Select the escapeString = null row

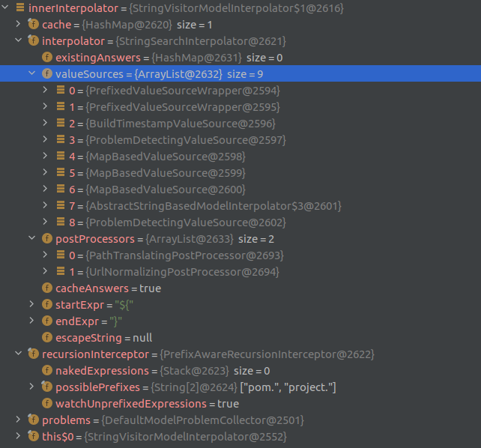point(240,338)
